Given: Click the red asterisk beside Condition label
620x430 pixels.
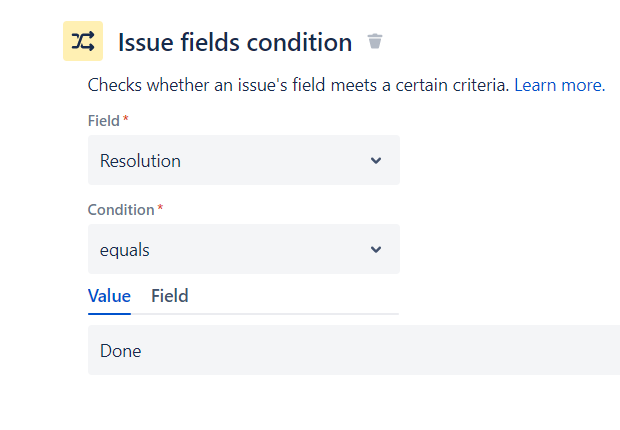Looking at the screenshot, I should point(160,207).
